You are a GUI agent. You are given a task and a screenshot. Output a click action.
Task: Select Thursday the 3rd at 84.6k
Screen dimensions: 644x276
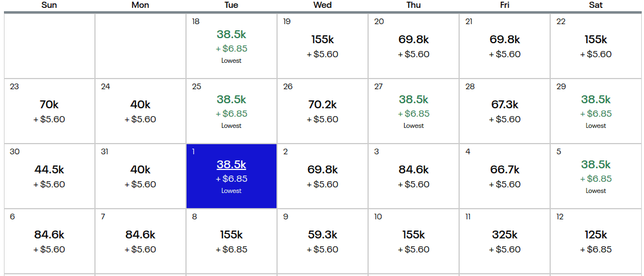[x=414, y=176]
